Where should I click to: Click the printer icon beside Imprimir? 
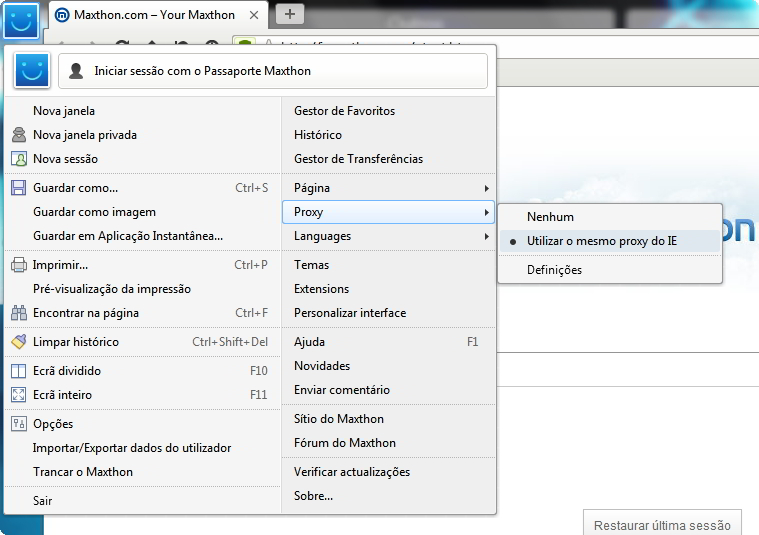19,265
